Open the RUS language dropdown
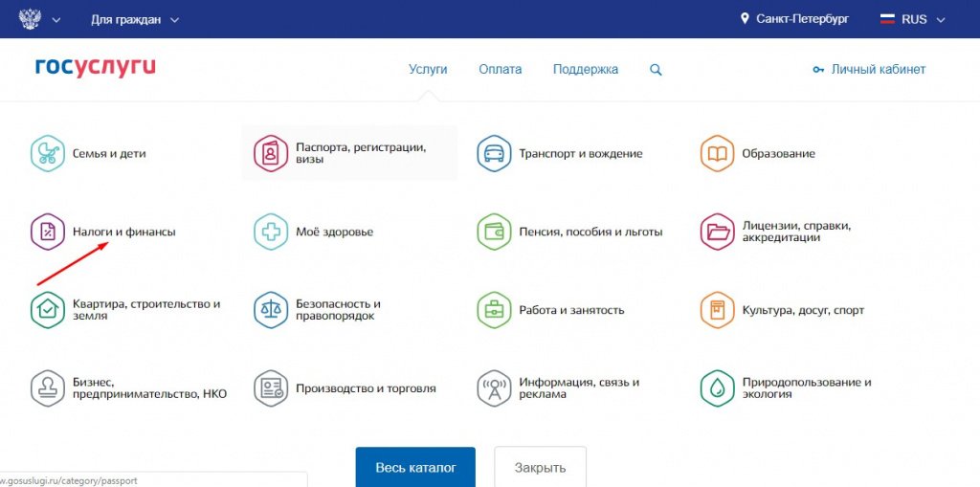The width and height of the screenshot is (980, 487). (912, 19)
